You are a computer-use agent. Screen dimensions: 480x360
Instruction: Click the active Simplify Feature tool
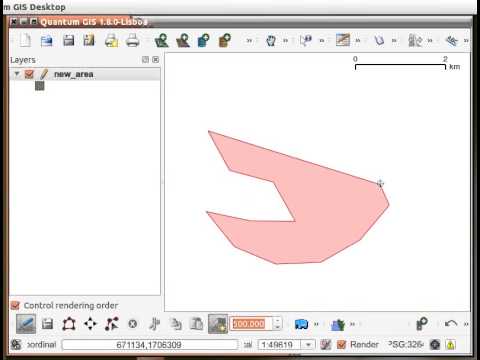(218, 324)
